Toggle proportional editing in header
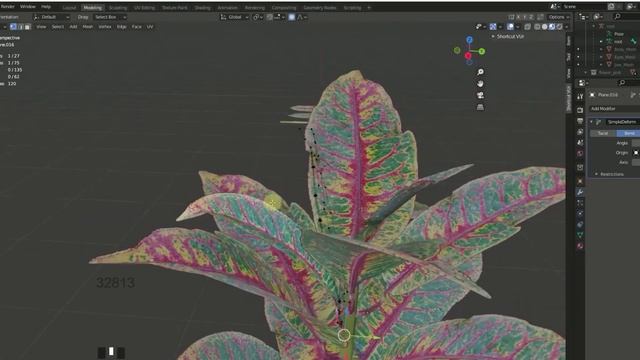The height and width of the screenshot is (360, 640). point(291,17)
